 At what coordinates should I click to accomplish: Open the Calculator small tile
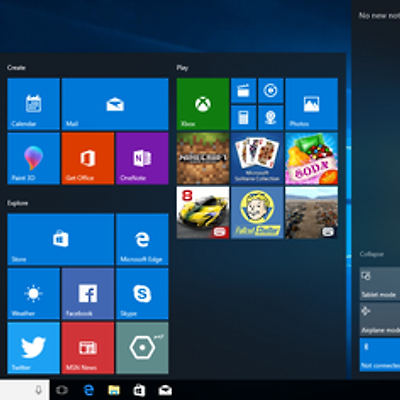pyautogui.click(x=244, y=118)
